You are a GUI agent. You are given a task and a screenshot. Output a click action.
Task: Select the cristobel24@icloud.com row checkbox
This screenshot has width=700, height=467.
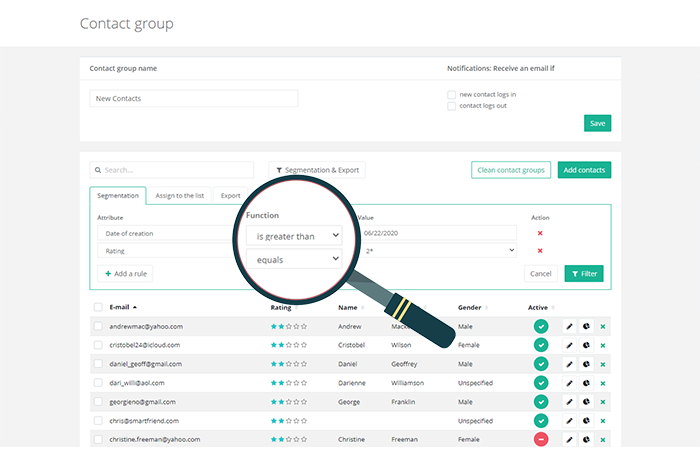(x=98, y=345)
